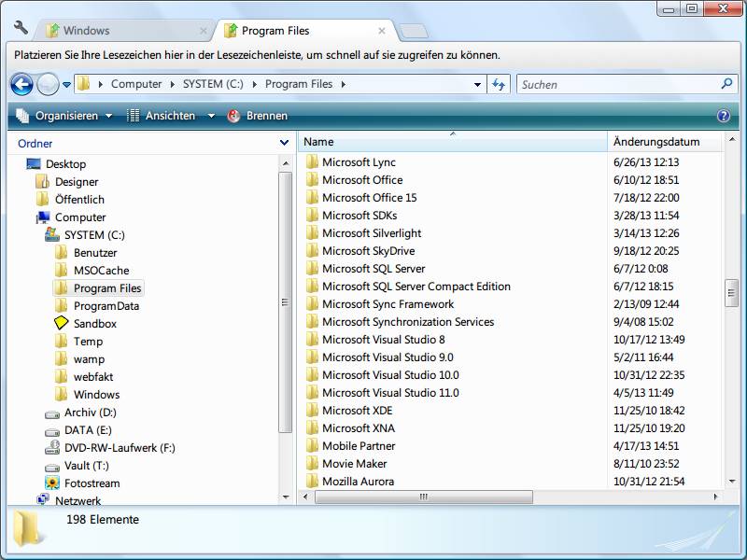The width and height of the screenshot is (747, 560).
Task: Click DVD-RW-Laufwerk (F:) drive icon
Action: (52, 448)
